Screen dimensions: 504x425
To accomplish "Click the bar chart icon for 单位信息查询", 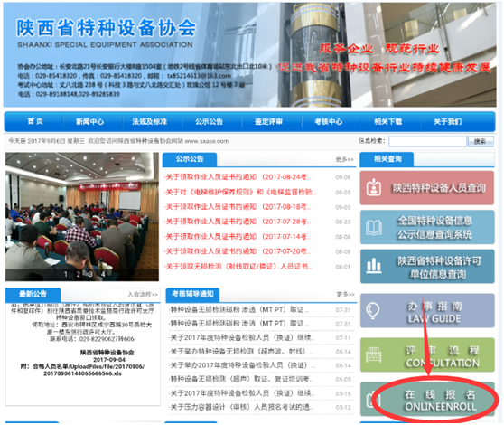I will (x=374, y=266).
